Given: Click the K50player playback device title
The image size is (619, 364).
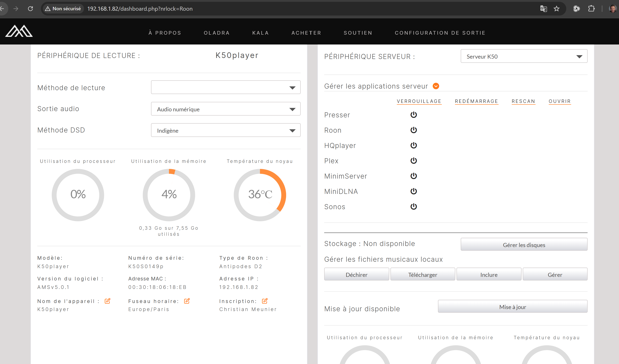Looking at the screenshot, I should (x=237, y=55).
